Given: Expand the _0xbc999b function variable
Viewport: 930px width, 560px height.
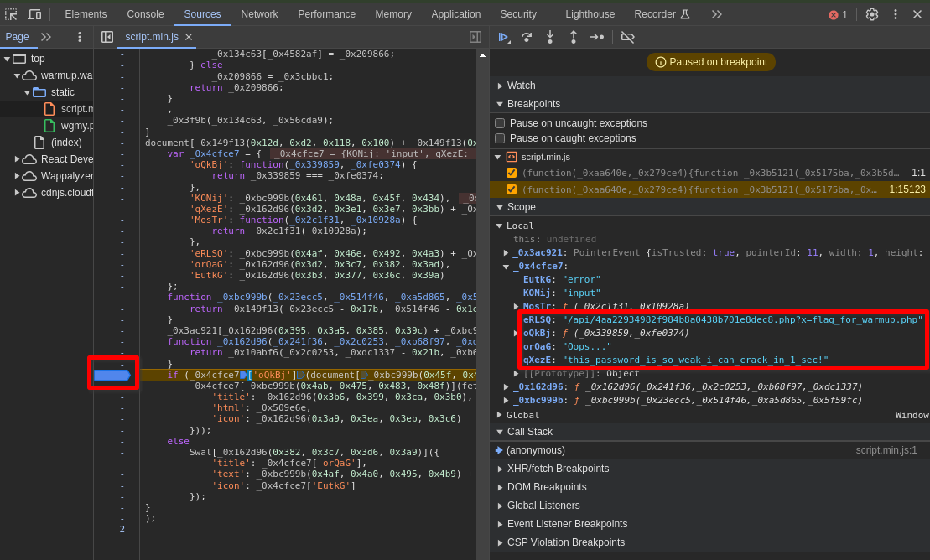Looking at the screenshot, I should 506,401.
